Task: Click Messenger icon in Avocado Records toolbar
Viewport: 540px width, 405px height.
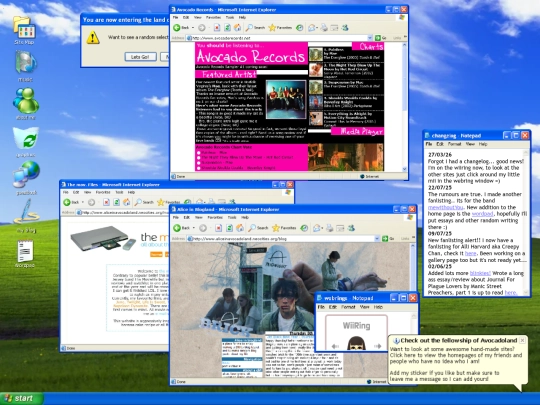Action: click(345, 28)
